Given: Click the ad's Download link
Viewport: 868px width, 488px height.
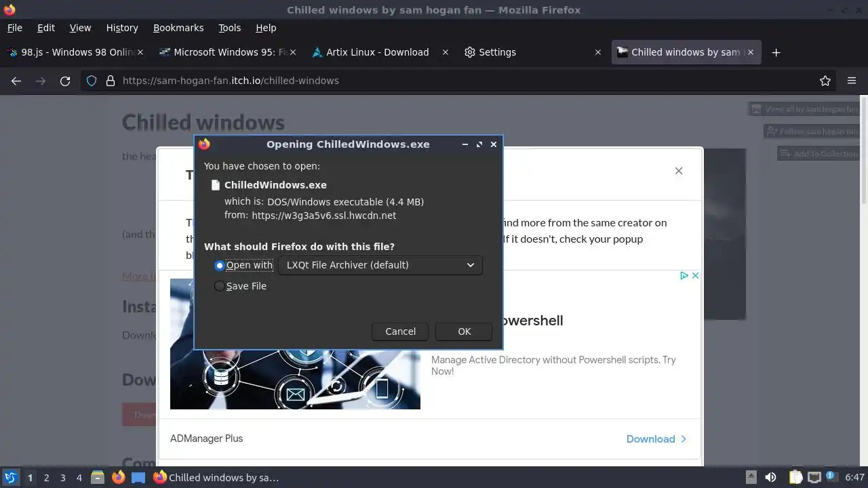Looking at the screenshot, I should [656, 439].
